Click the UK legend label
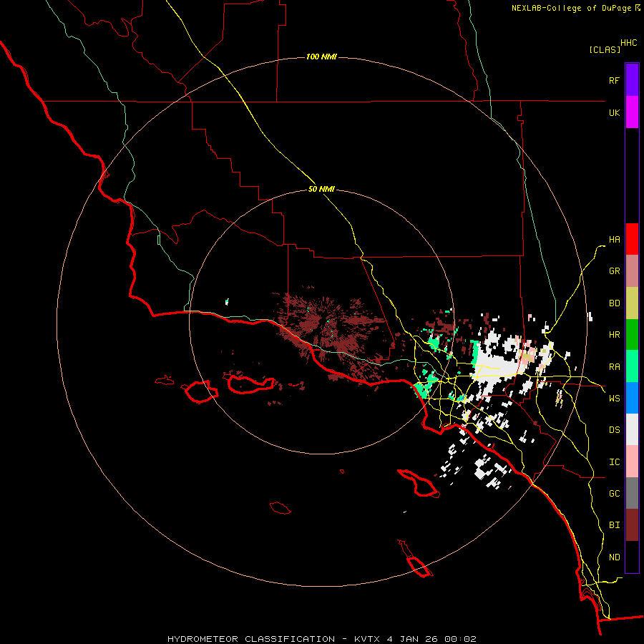This screenshot has height=644, width=644. coord(614,112)
